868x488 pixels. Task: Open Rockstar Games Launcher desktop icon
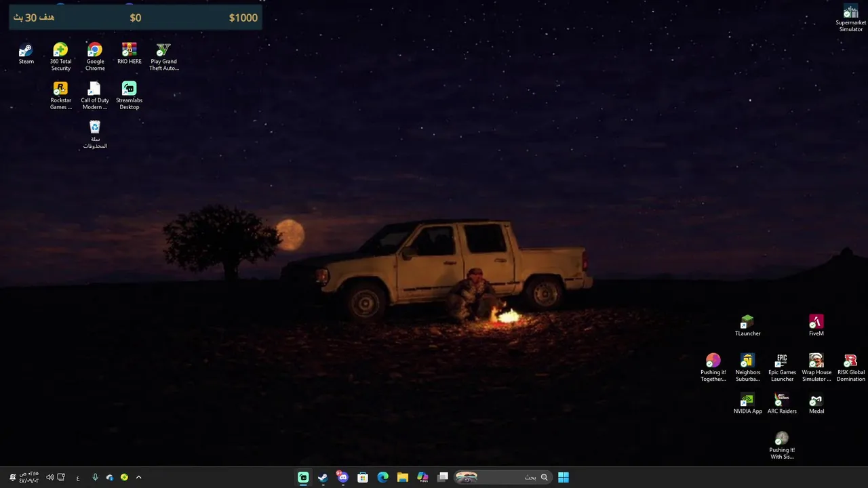60,96
